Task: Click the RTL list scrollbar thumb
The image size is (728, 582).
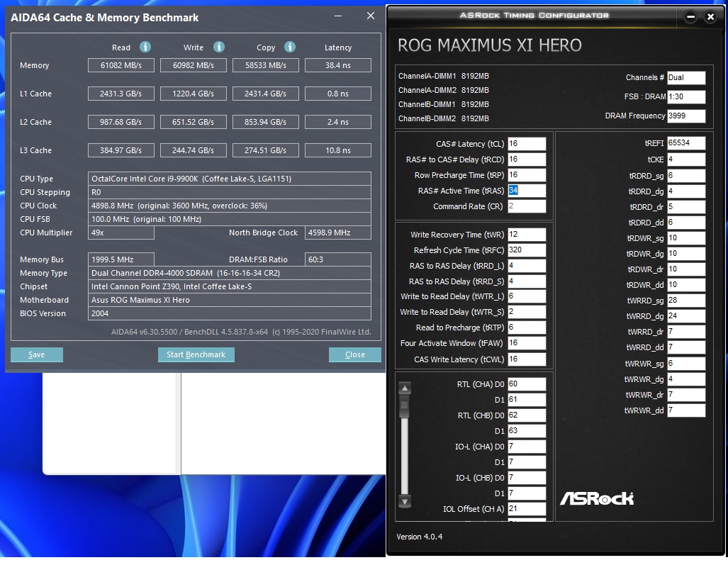Action: point(405,406)
